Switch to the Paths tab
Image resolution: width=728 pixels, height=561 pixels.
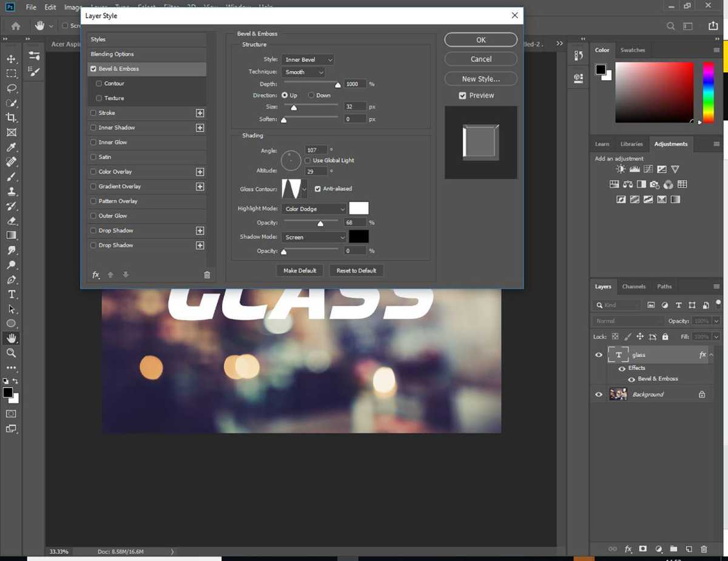coord(664,287)
